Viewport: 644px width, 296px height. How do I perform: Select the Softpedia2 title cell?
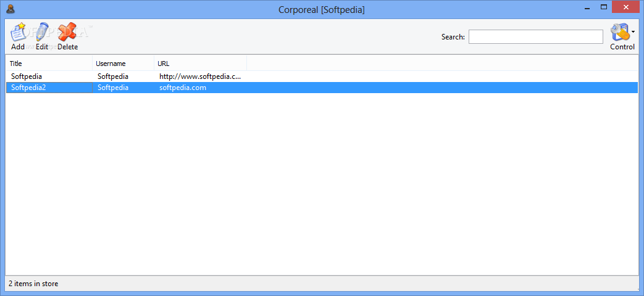point(49,88)
